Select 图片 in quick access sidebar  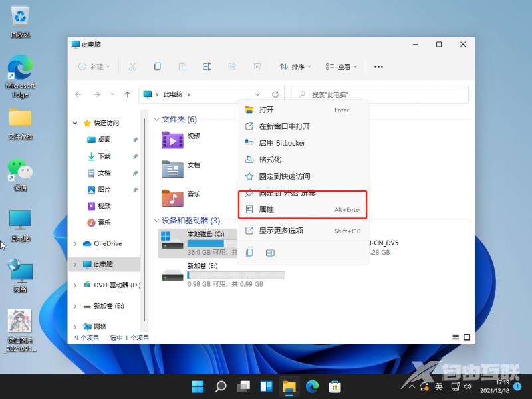(104, 190)
